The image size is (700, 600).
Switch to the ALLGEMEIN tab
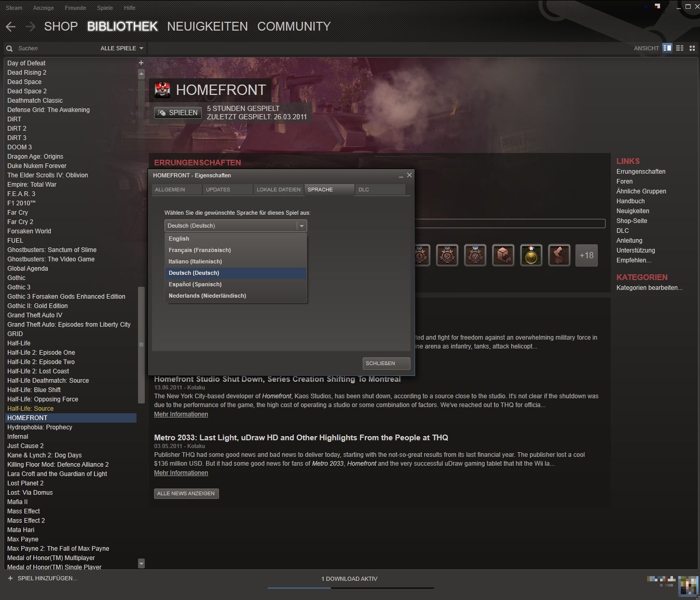click(x=177, y=189)
